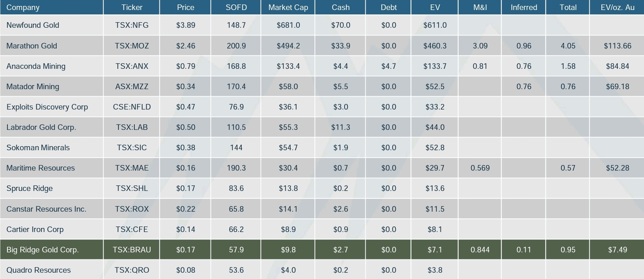Select the SOFD column header
This screenshot has height=279, width=644.
(x=236, y=7)
